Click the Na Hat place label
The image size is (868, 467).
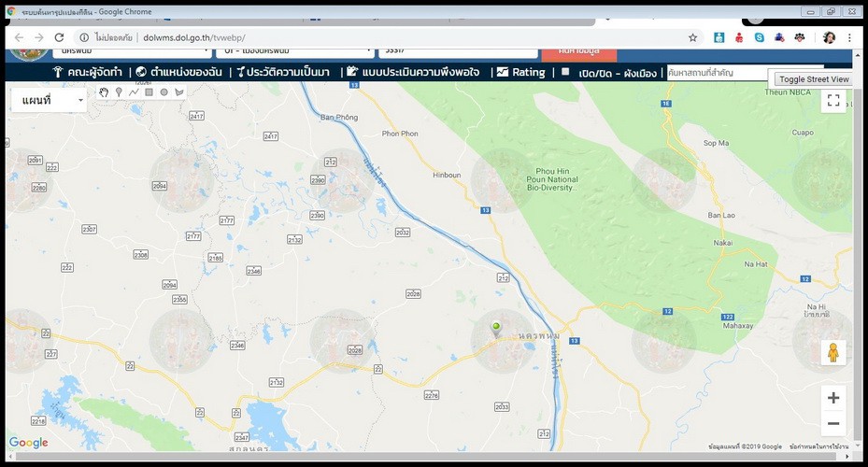tap(756, 264)
